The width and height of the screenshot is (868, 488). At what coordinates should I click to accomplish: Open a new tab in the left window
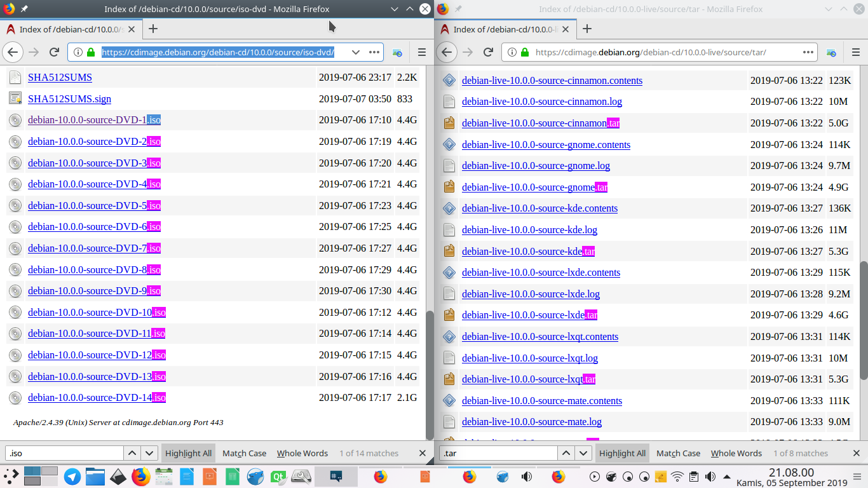(153, 29)
